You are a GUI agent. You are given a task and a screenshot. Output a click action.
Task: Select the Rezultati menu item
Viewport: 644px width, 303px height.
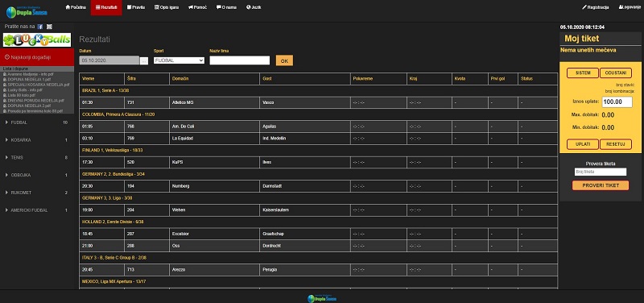point(106,7)
